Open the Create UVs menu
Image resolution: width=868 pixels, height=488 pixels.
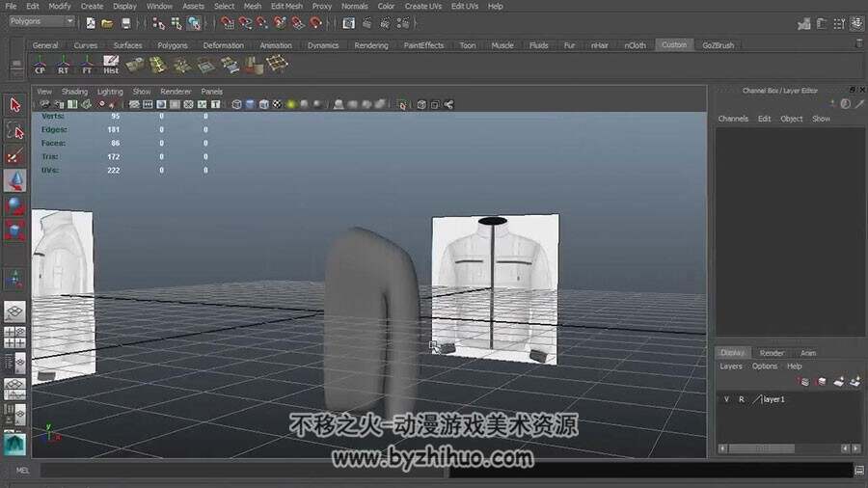tap(423, 6)
